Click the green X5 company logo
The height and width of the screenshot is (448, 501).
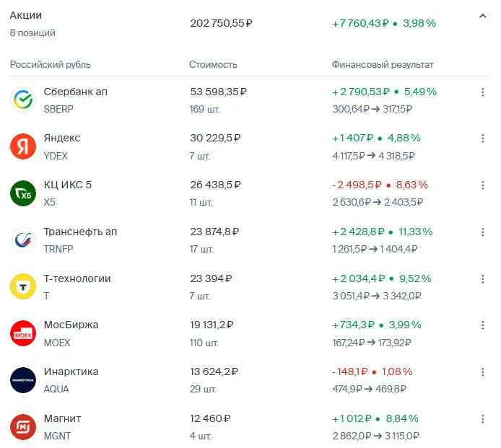pyautogui.click(x=23, y=193)
